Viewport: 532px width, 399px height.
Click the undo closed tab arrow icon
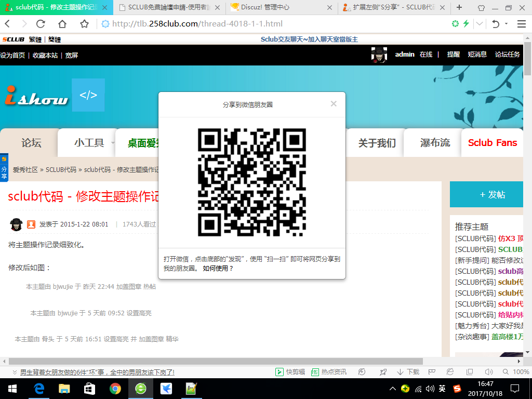(496, 24)
